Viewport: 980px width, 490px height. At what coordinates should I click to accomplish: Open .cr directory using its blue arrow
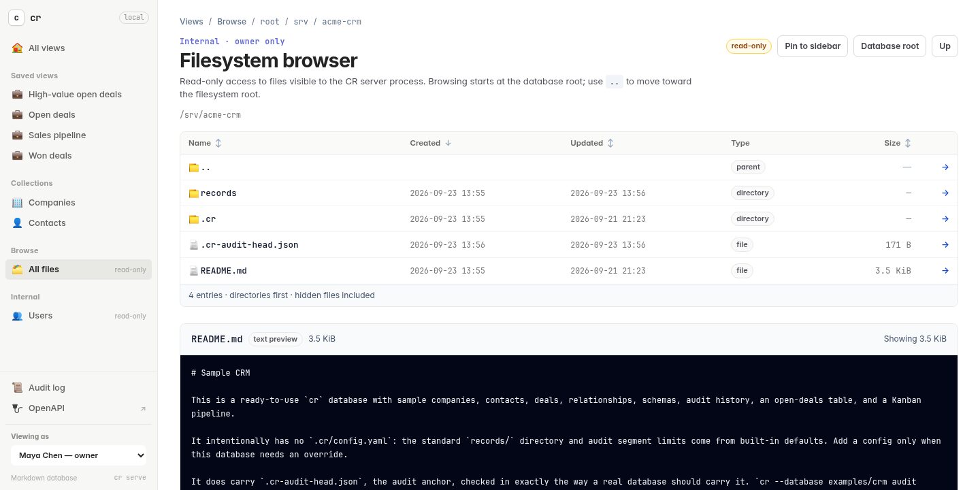coord(945,219)
